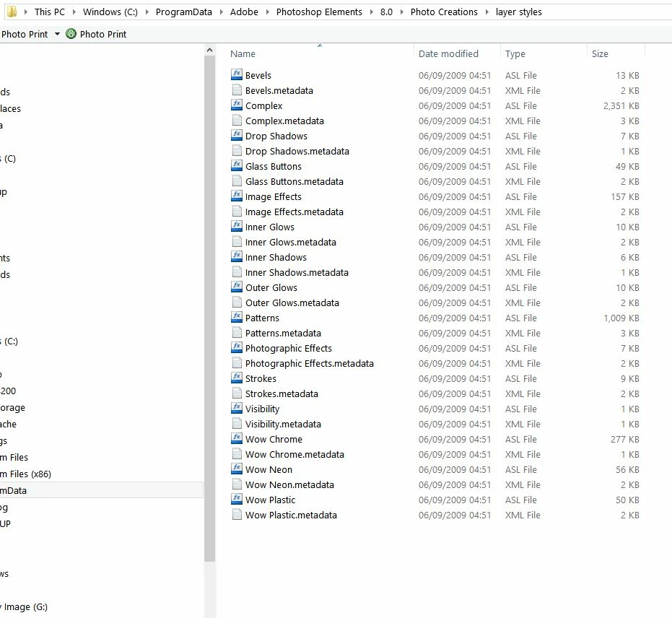Sort by Type column header
672x618 pixels.
(515, 53)
